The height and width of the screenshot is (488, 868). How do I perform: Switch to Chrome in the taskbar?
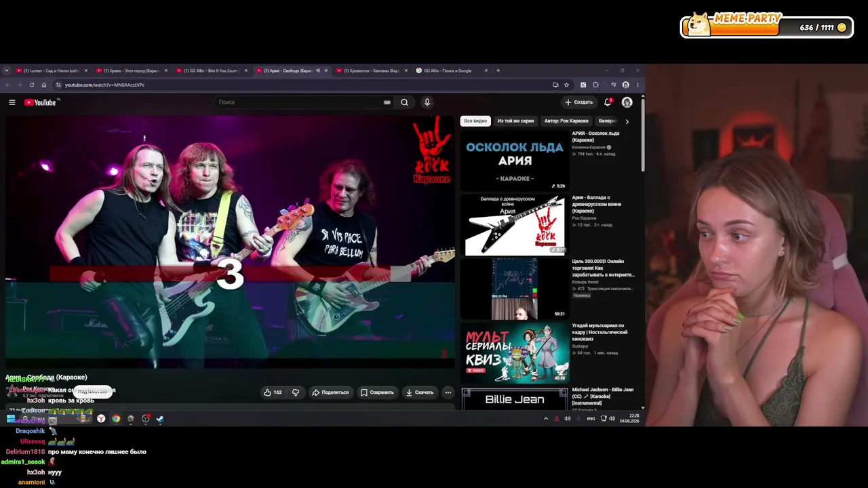(x=116, y=419)
